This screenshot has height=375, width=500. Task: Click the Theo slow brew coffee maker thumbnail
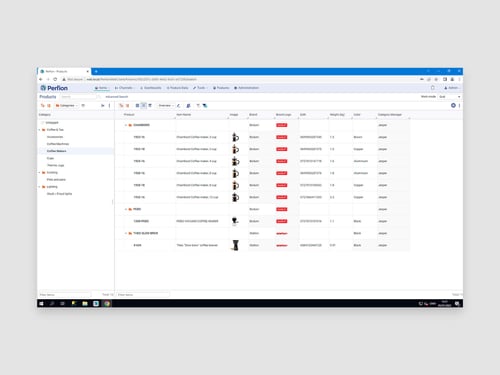click(x=235, y=245)
